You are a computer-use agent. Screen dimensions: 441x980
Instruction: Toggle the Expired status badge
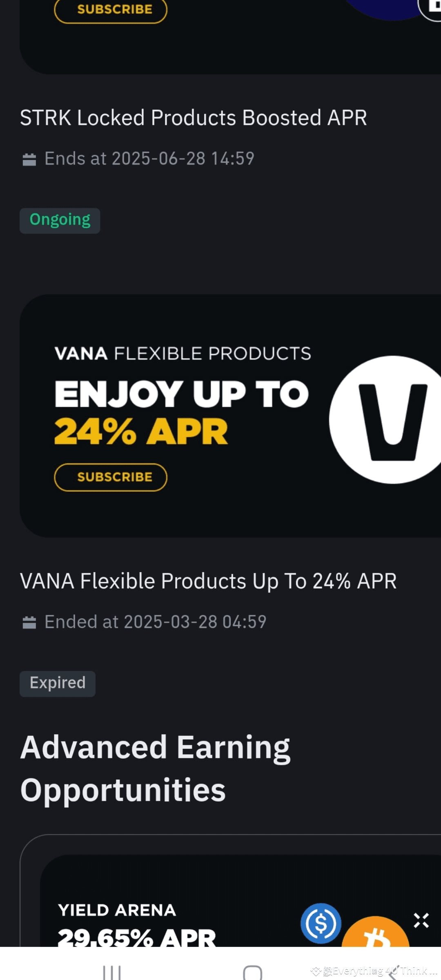(57, 683)
